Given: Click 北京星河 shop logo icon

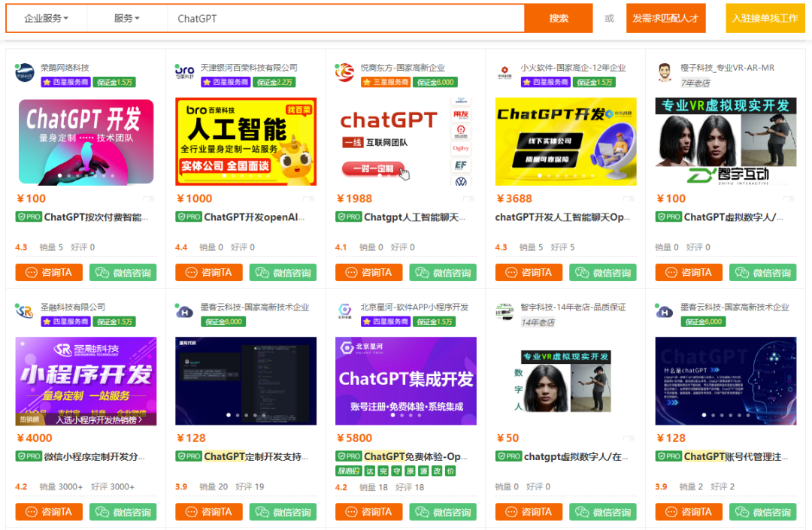Looking at the screenshot, I should point(345,313).
